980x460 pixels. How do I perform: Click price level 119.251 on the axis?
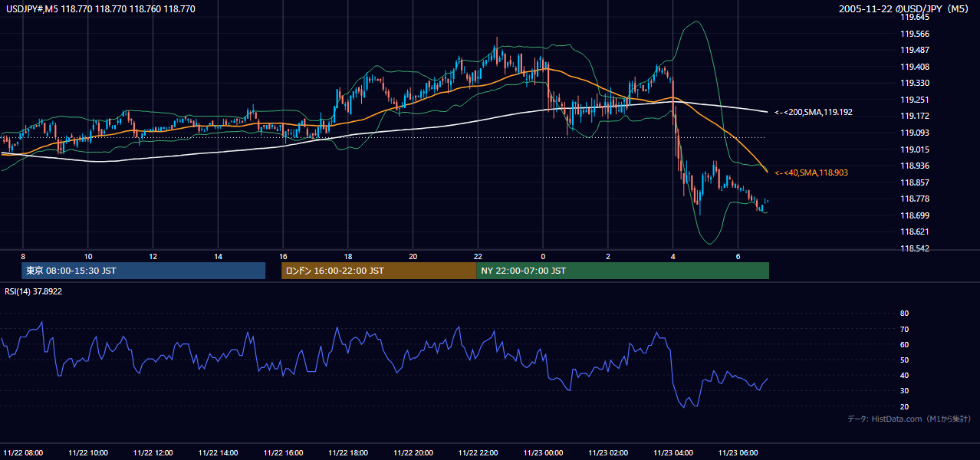tap(916, 100)
